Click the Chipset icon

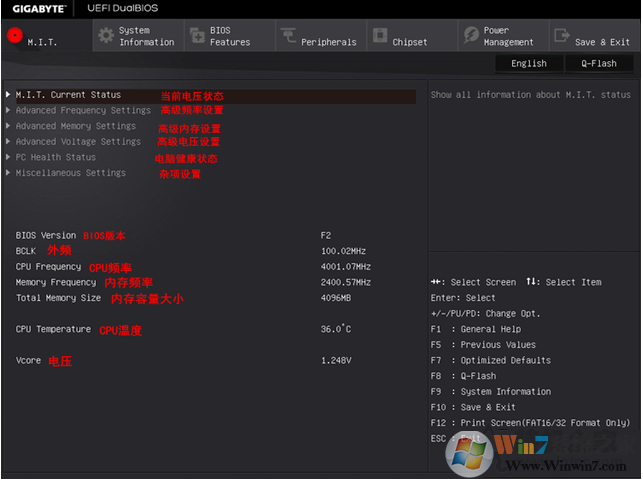point(380,35)
